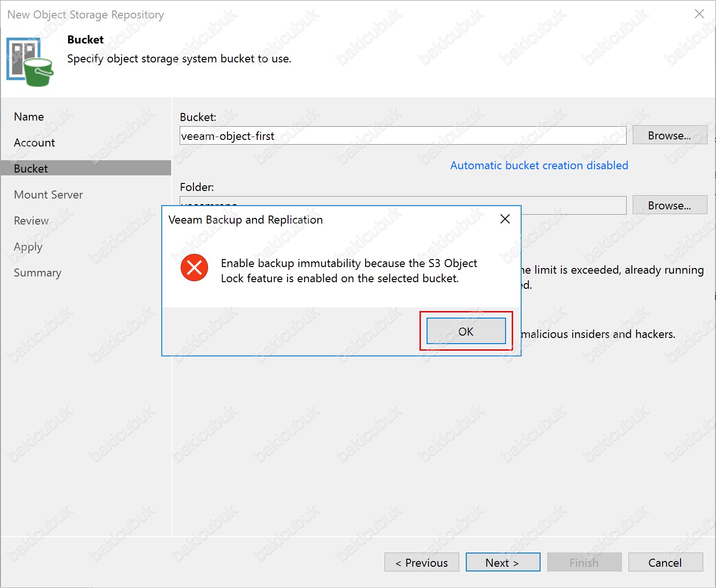Select the Bucket wizard step

pos(86,168)
